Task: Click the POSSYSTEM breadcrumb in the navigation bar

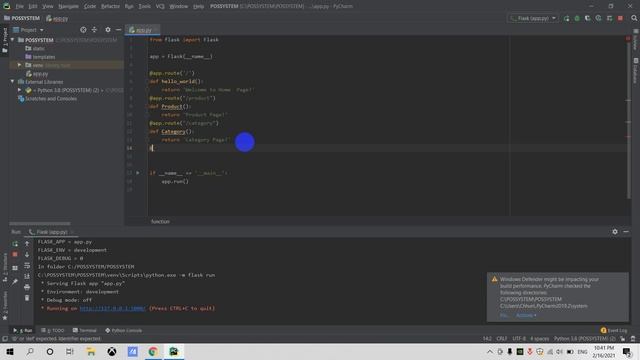Action: 22,18
